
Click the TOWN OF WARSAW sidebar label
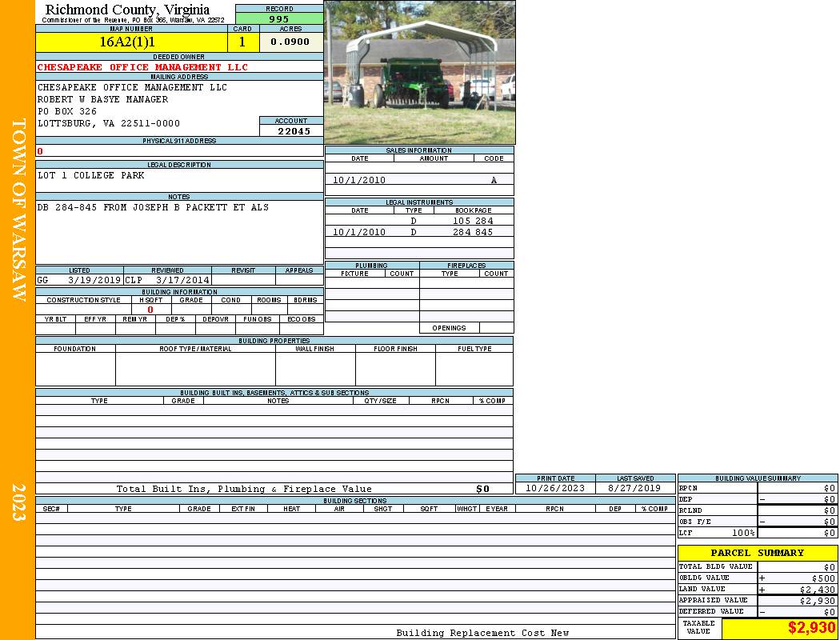(x=18, y=210)
